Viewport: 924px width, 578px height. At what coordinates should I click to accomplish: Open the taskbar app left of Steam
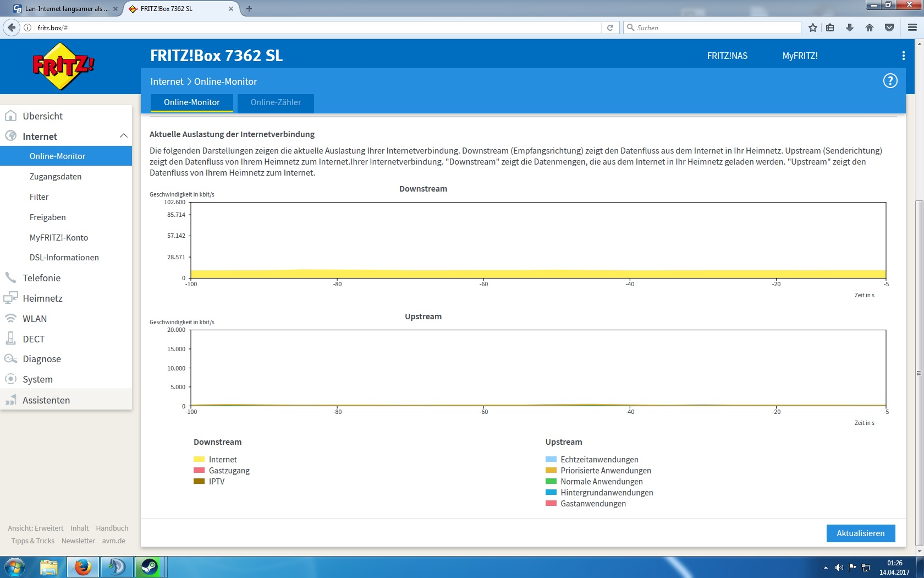117,567
